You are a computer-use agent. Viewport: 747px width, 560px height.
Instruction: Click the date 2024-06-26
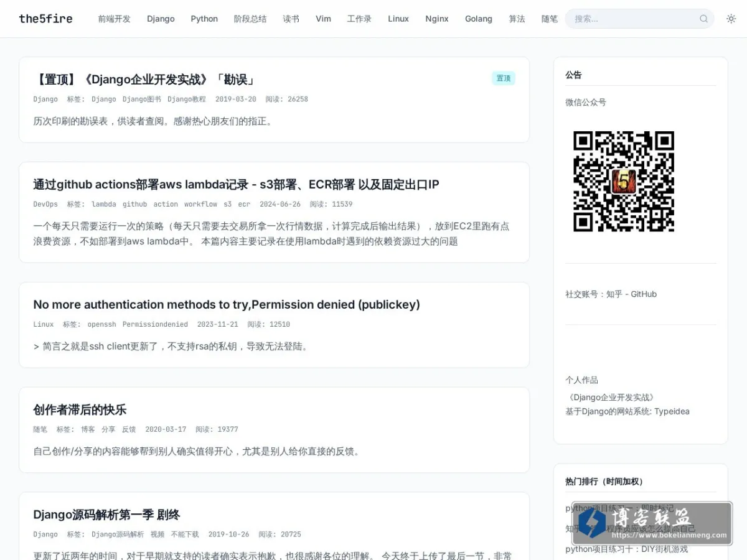(x=280, y=204)
